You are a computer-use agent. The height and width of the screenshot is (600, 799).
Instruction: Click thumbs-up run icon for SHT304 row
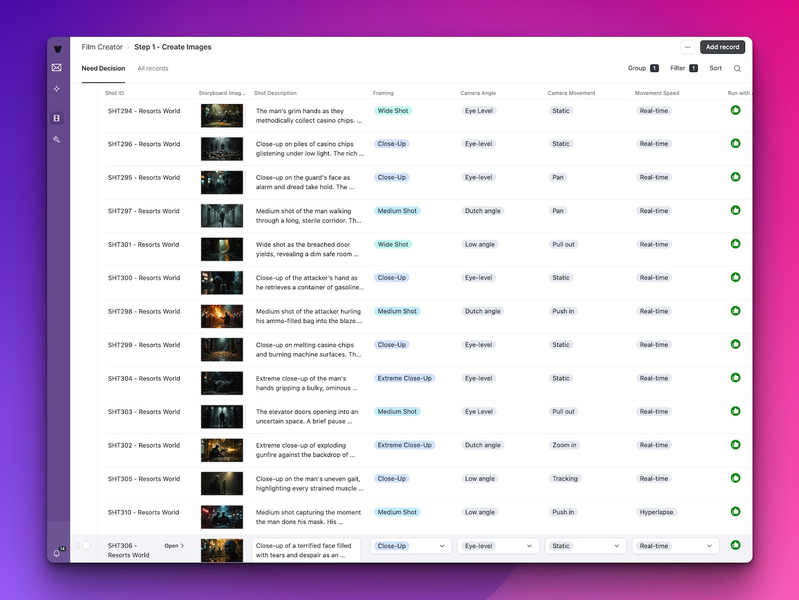735,378
